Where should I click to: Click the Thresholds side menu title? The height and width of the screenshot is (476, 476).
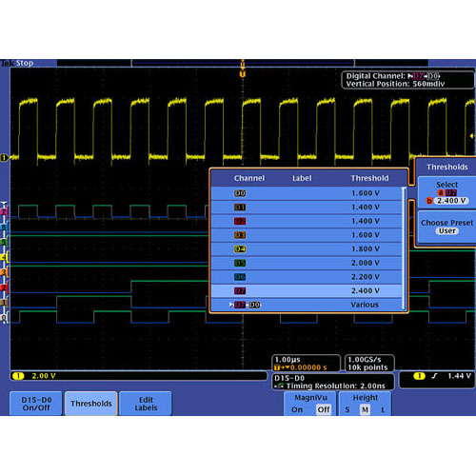(x=447, y=167)
